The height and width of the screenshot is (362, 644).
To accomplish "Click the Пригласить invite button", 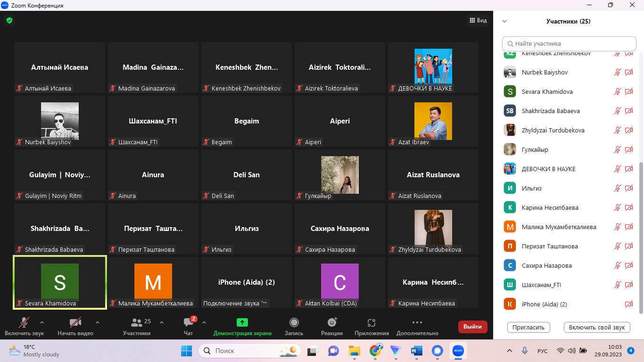I will tap(528, 327).
